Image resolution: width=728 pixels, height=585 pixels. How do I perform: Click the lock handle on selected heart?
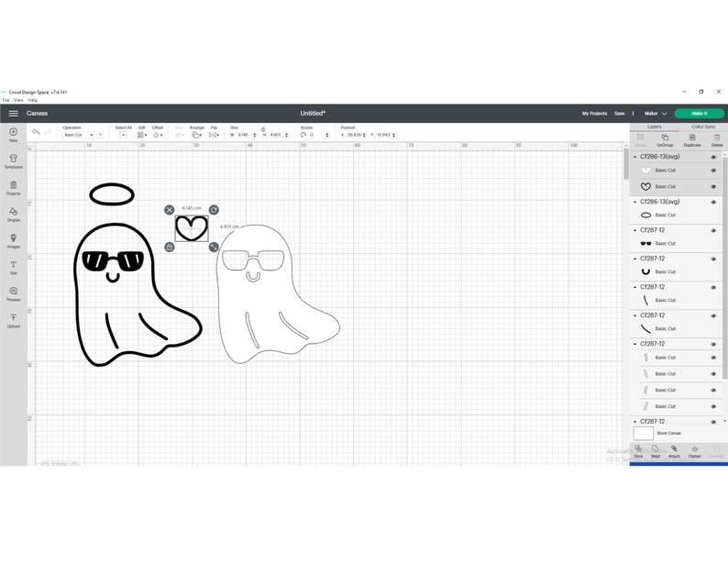point(170,247)
